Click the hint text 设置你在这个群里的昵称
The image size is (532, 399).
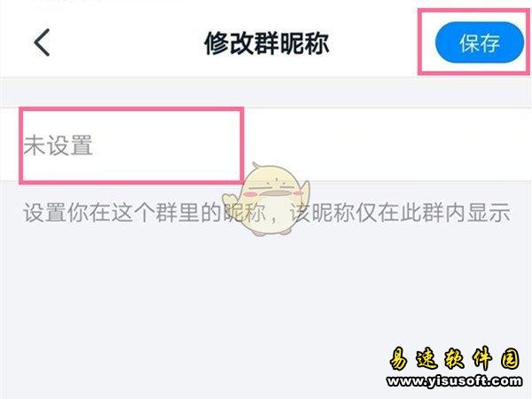coord(145,213)
